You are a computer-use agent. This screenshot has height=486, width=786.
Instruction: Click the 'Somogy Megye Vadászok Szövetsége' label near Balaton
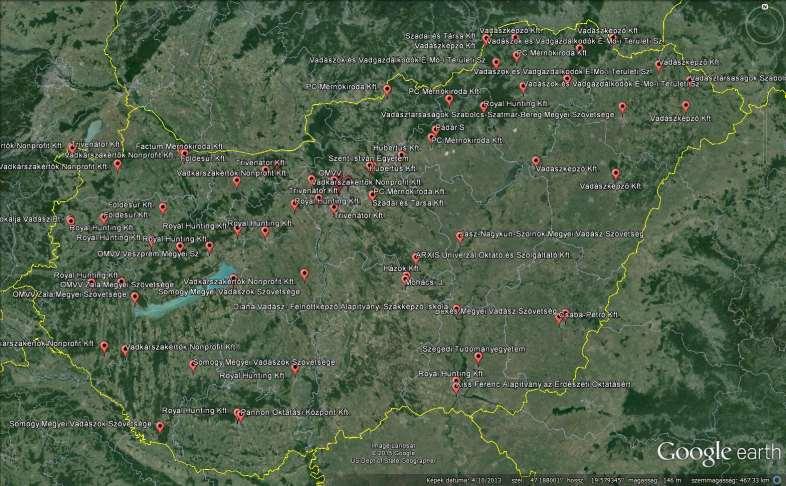(x=229, y=291)
